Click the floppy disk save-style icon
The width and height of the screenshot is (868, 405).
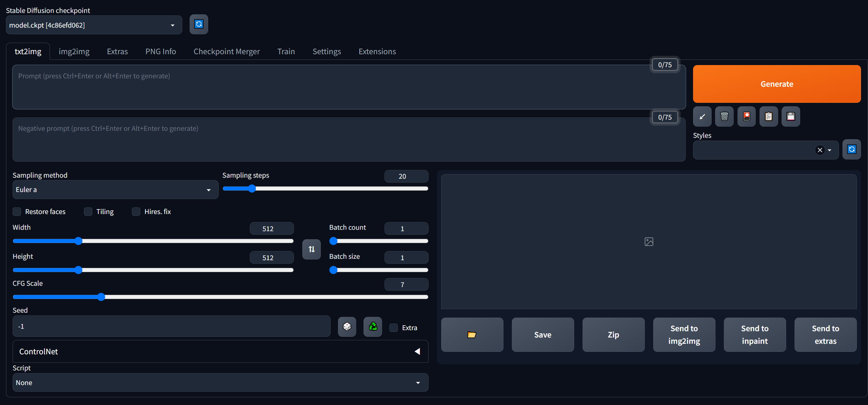pyautogui.click(x=791, y=116)
